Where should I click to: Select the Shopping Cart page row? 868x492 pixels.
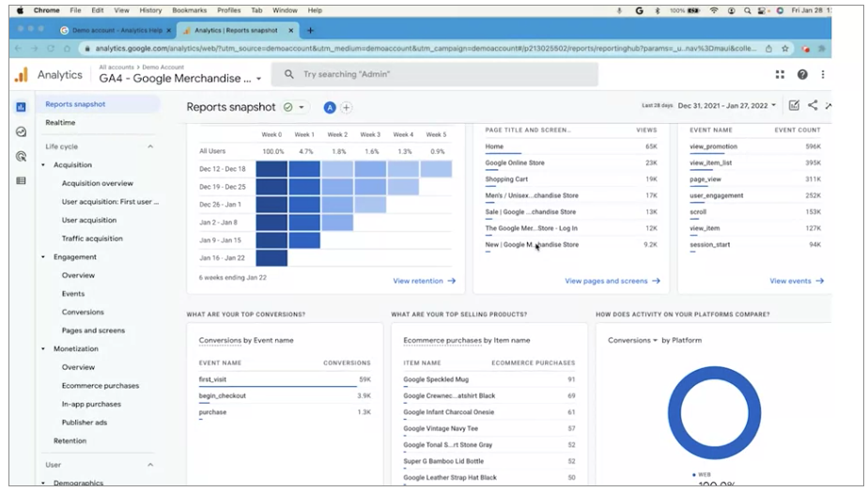[x=571, y=179]
